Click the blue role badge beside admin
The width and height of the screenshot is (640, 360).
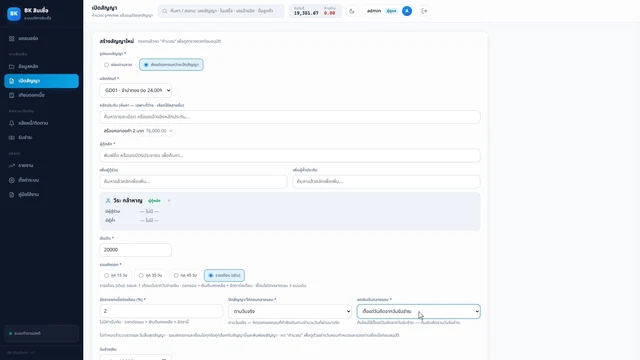pyautogui.click(x=391, y=11)
